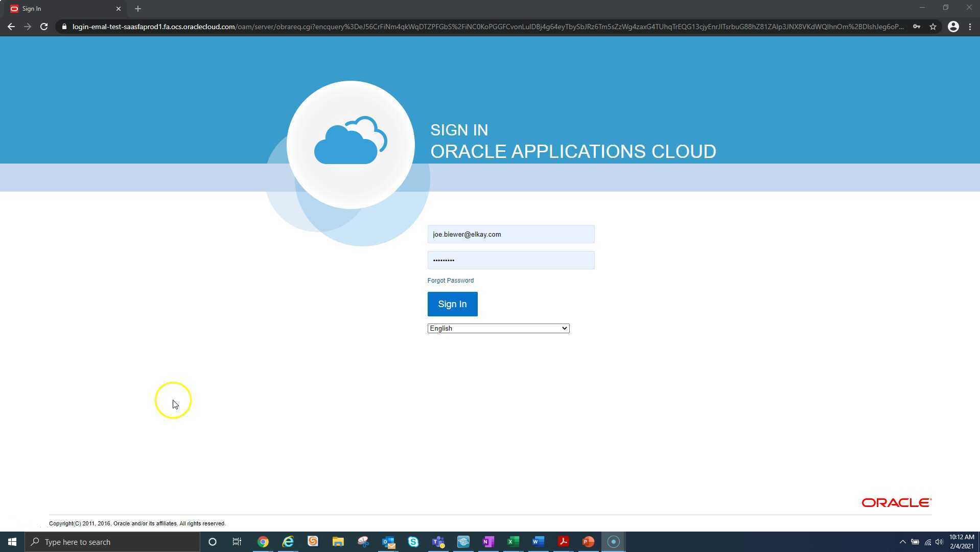
Task: Open the Chrome profile avatar icon
Action: click(953, 27)
